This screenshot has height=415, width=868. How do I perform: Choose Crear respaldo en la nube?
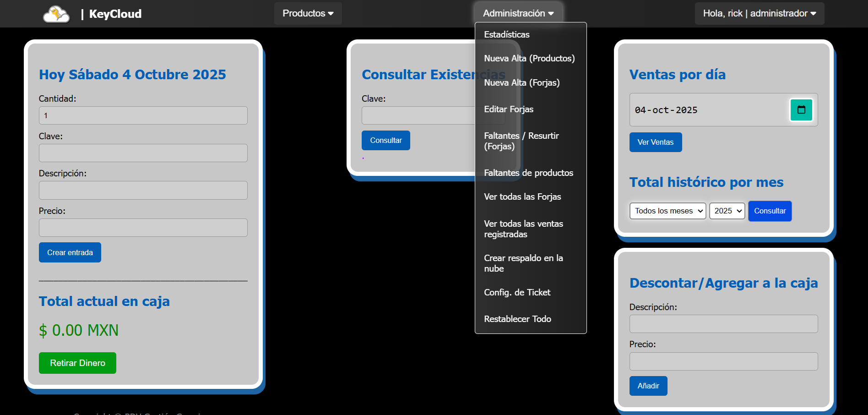tap(523, 263)
